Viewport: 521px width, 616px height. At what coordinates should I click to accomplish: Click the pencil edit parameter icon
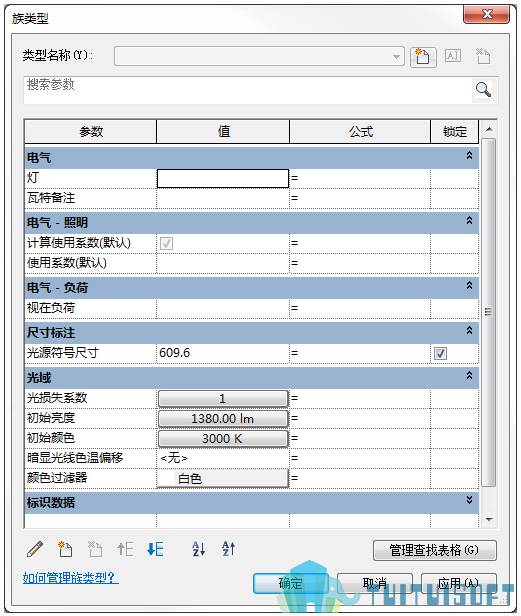(35, 549)
